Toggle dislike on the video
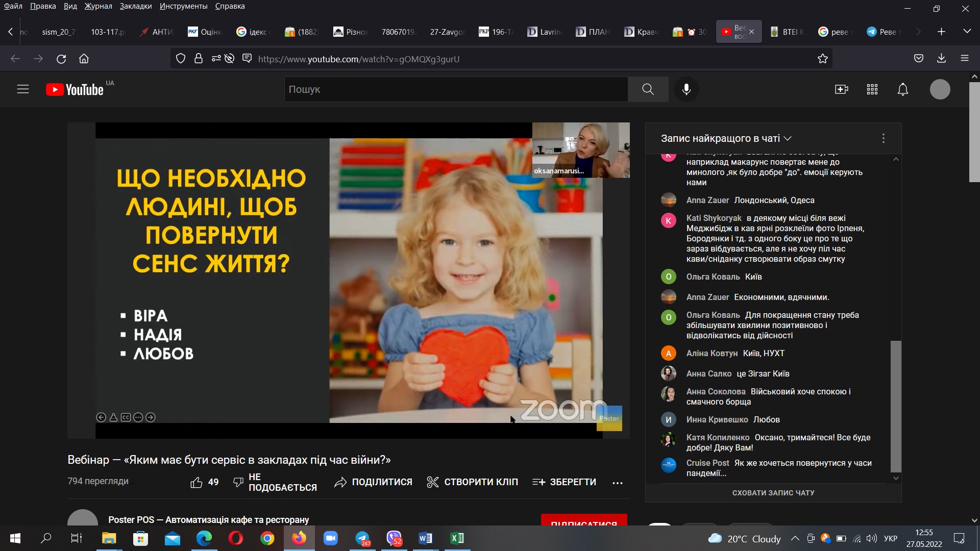The image size is (980, 551). [x=238, y=482]
